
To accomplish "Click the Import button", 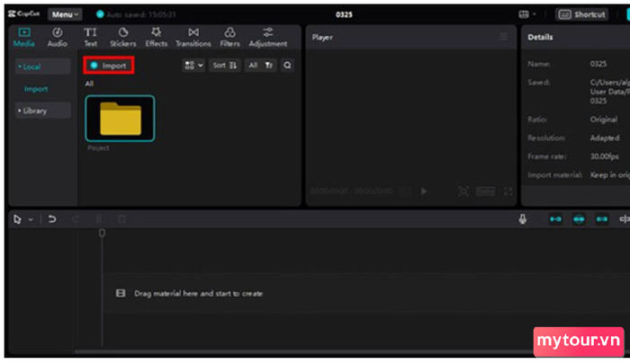I will coord(109,66).
